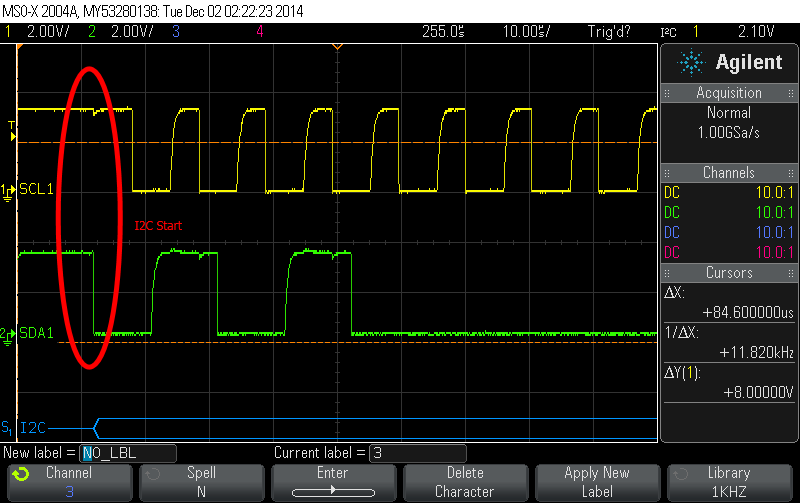800x503 pixels.
Task: Open the Acquisition panel header
Action: coord(729,93)
